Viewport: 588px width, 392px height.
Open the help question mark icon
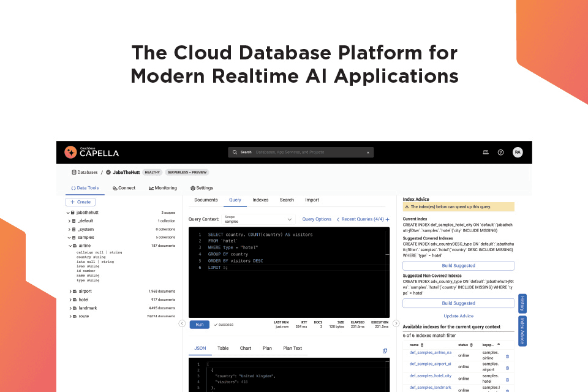500,153
